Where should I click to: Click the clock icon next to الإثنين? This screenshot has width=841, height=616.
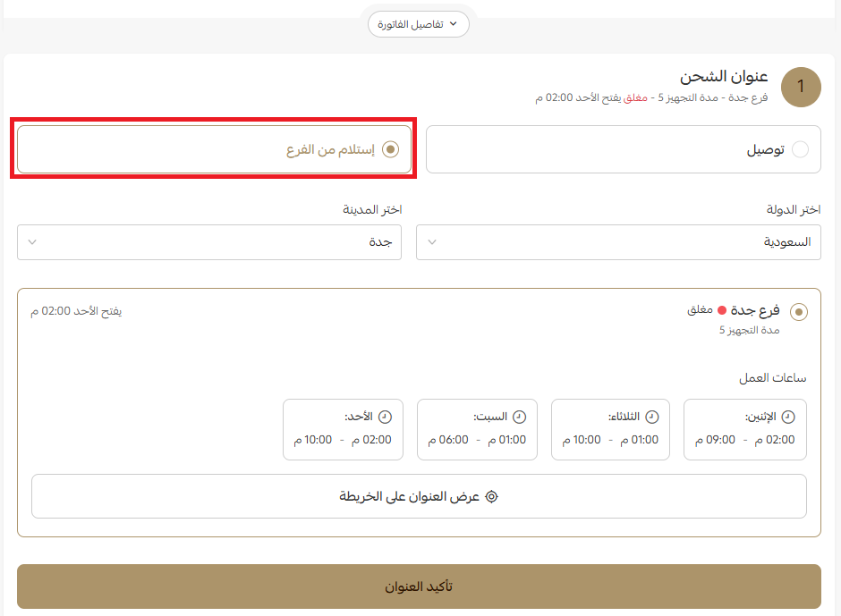coord(788,417)
